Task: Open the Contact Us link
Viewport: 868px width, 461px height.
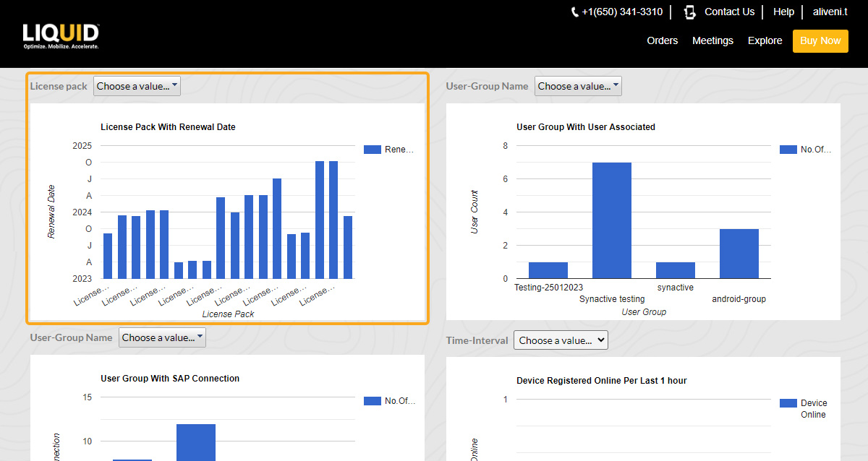Action: [x=729, y=12]
